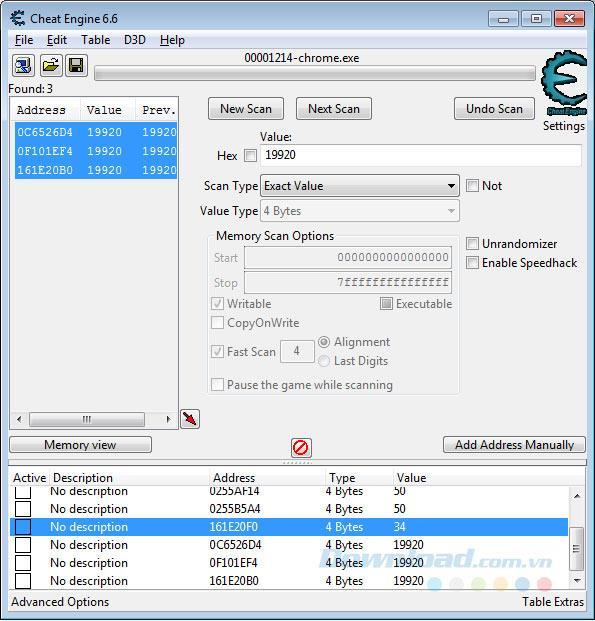The width and height of the screenshot is (595, 621).
Task: Click the found-list horizontal scrollbar thumb
Action: click(87, 419)
